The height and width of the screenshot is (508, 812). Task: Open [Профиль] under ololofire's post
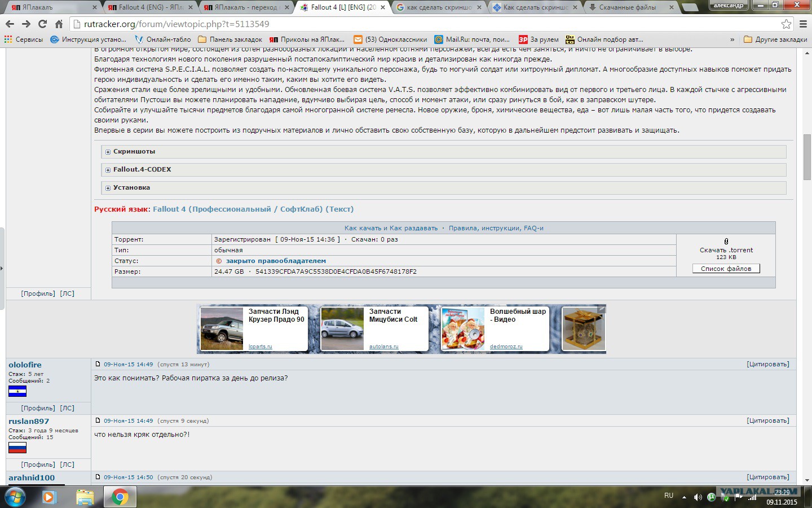coord(38,408)
